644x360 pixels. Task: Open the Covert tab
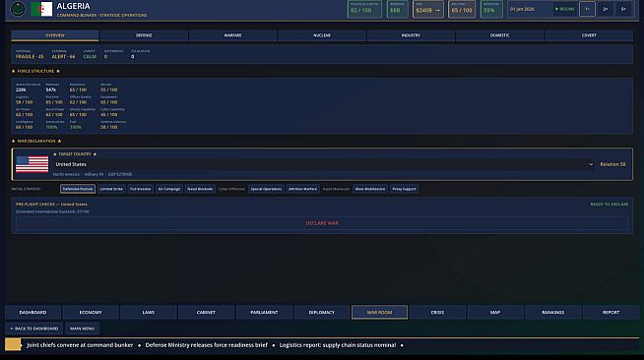(589, 35)
